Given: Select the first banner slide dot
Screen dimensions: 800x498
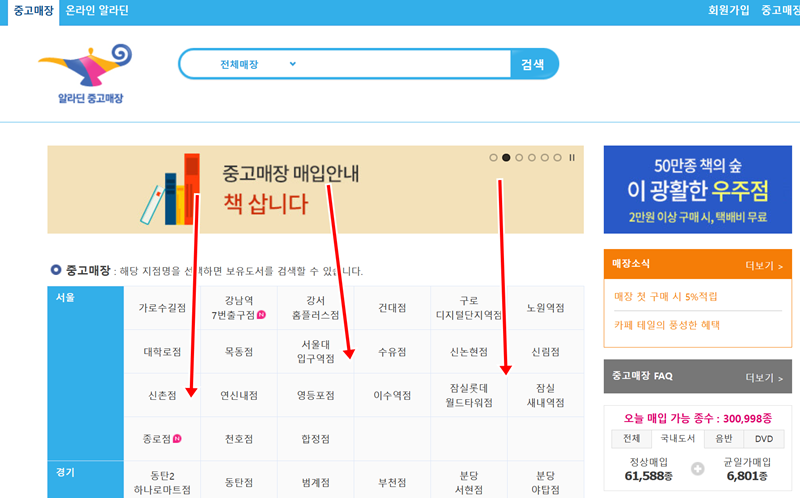Looking at the screenshot, I should tap(493, 158).
